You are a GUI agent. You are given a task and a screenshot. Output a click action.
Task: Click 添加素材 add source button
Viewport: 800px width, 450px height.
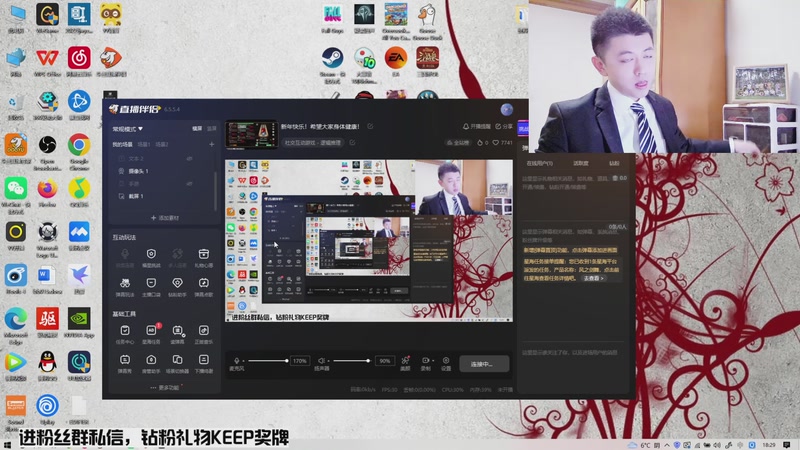(x=165, y=218)
